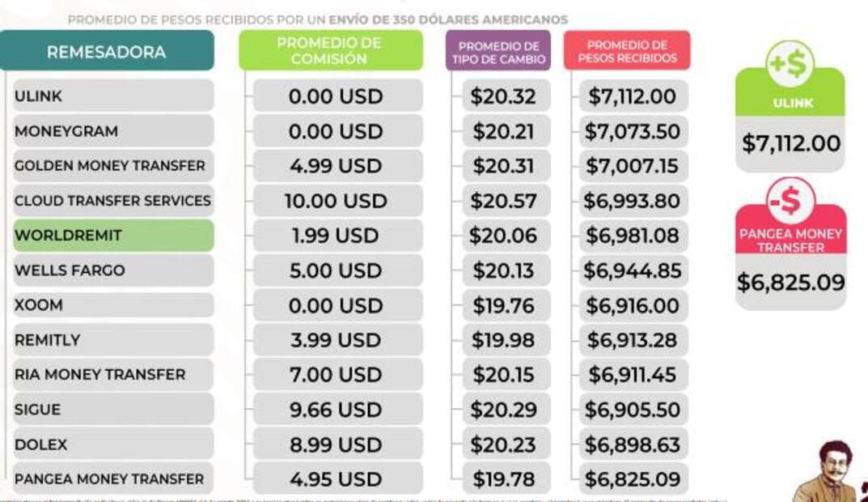Click the $7,112.00 ULINK best-rate summary card

pyautogui.click(x=790, y=143)
